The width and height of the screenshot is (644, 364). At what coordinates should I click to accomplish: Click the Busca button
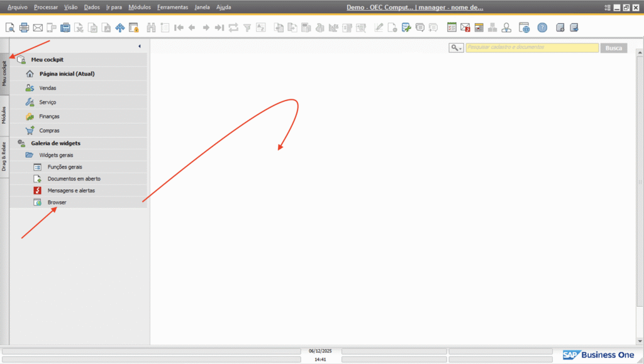point(614,48)
